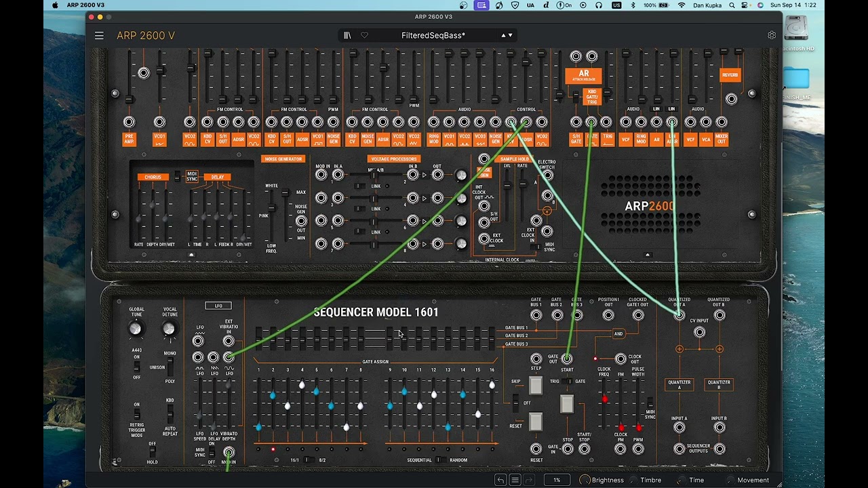Click the Noise Gen Out jack

[x=301, y=220]
